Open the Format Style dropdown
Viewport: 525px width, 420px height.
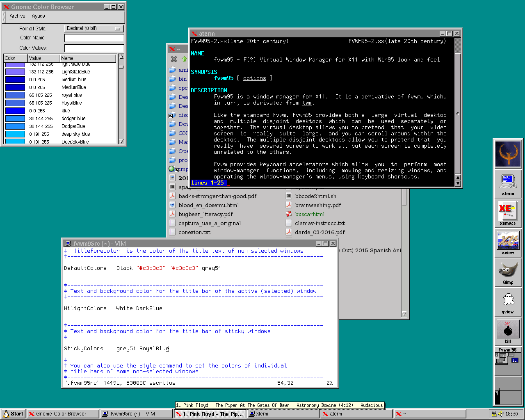click(x=94, y=28)
